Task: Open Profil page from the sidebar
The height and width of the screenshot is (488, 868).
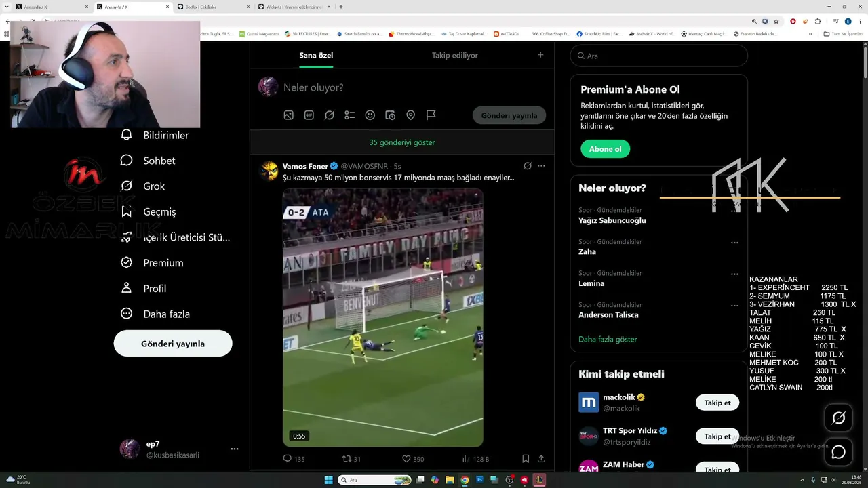Action: (143, 289)
